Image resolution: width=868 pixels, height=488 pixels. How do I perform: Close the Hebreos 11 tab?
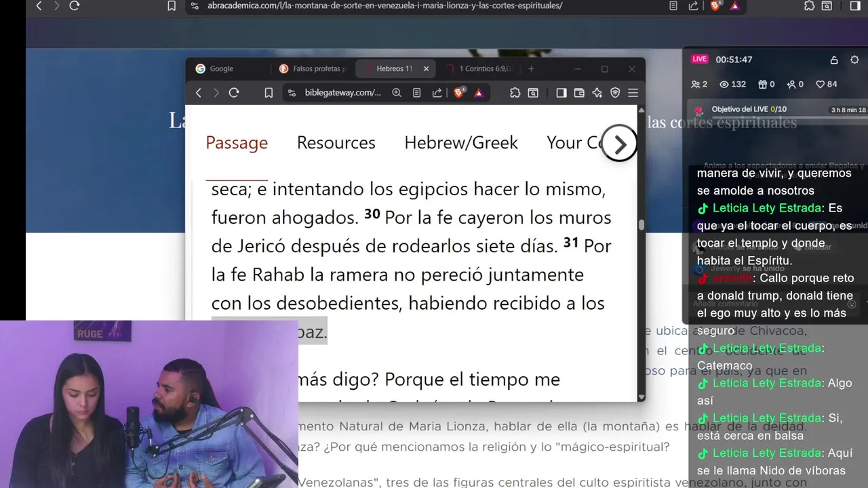pyautogui.click(x=426, y=68)
